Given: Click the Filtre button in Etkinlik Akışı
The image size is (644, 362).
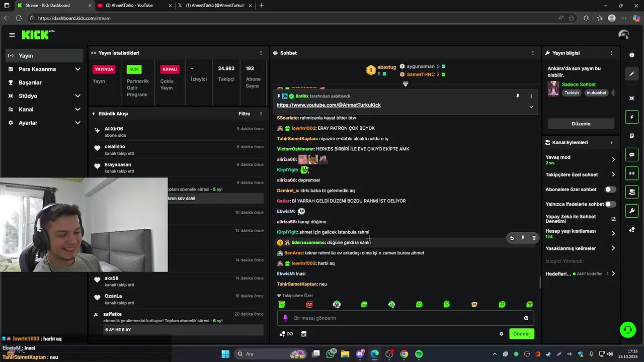Looking at the screenshot, I should [x=244, y=114].
